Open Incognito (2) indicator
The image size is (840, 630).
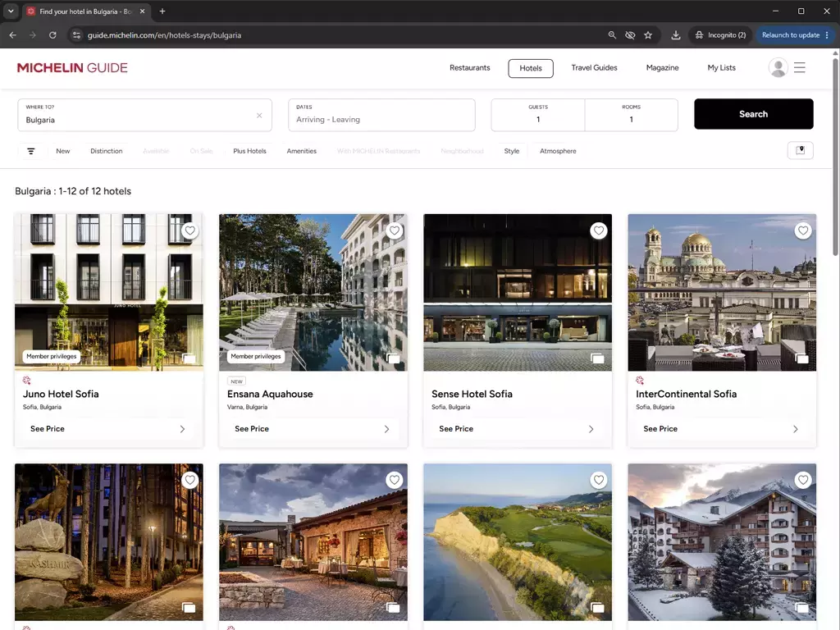pyautogui.click(x=720, y=35)
